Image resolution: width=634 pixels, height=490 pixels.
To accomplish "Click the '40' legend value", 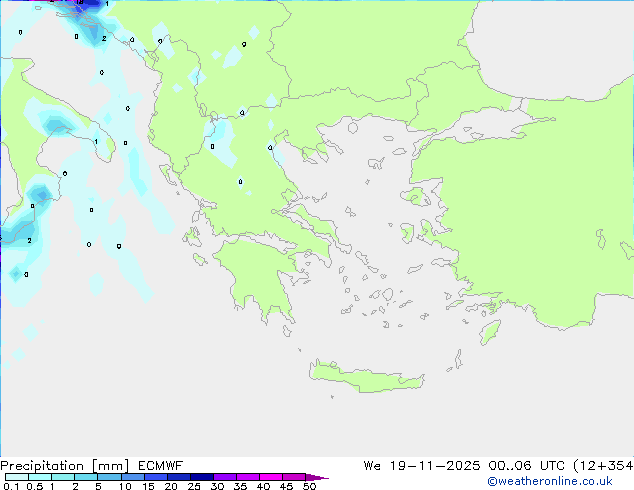I will [263, 486].
